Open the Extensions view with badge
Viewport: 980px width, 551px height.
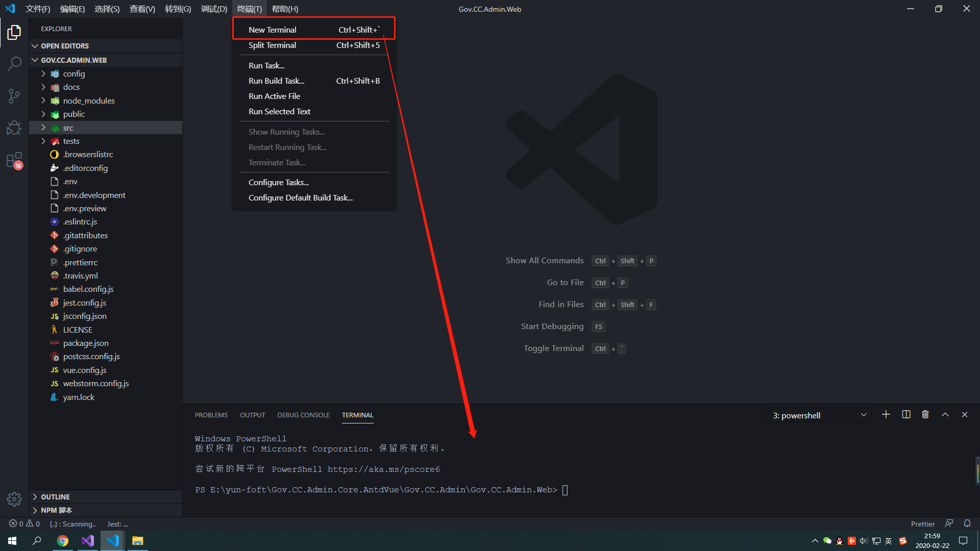[x=14, y=160]
